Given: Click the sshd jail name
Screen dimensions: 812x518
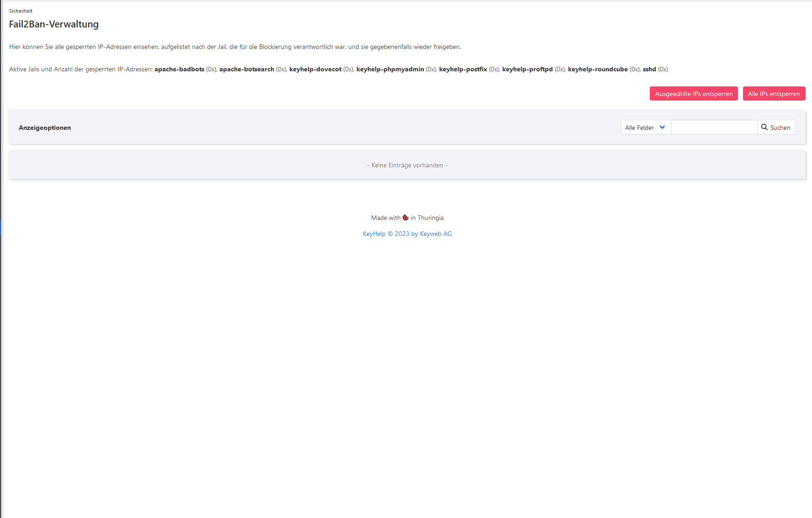Looking at the screenshot, I should pyautogui.click(x=649, y=69).
